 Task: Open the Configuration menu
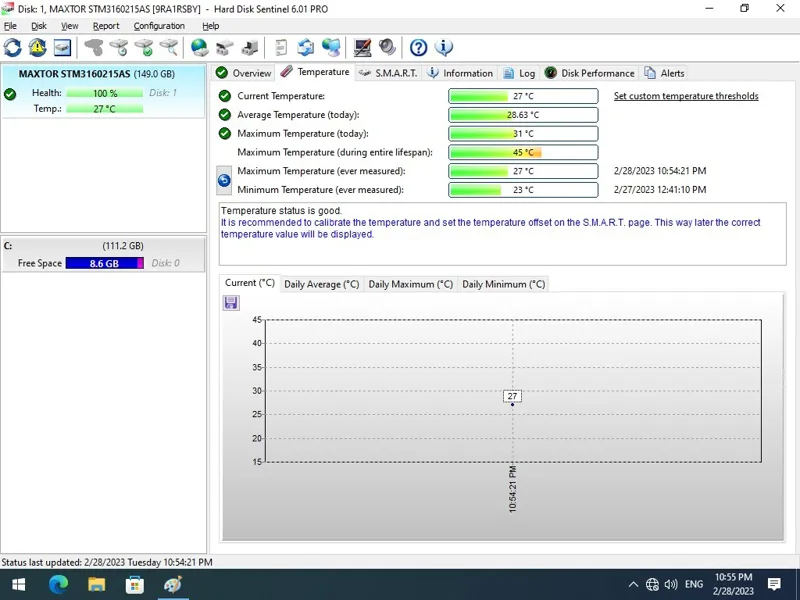[x=159, y=26]
